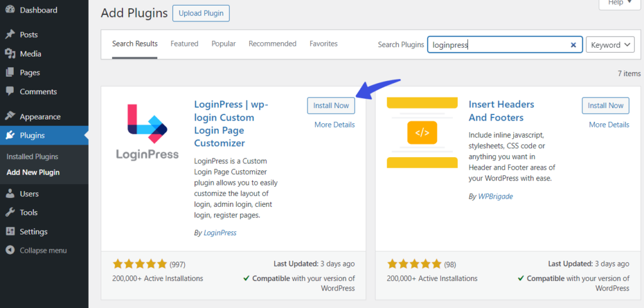Click the Insert Headers And Footers thumbnail
The image size is (644, 308).
(x=422, y=133)
